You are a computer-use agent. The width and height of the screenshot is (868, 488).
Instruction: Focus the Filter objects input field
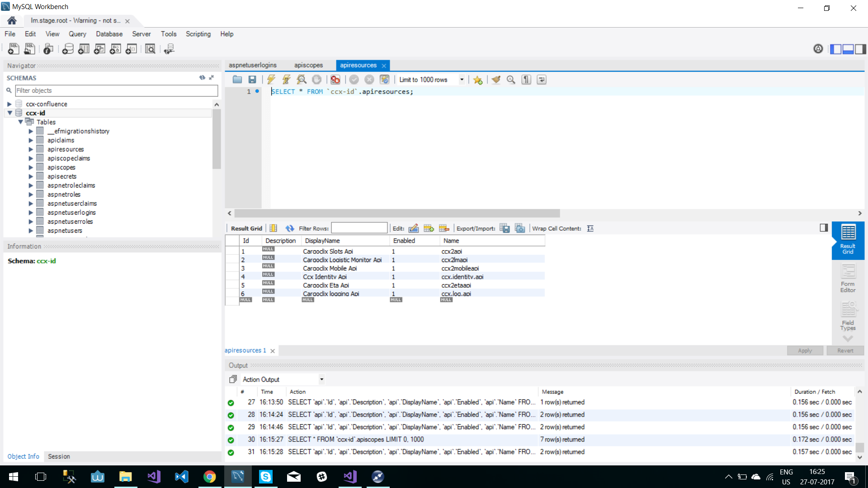point(116,90)
